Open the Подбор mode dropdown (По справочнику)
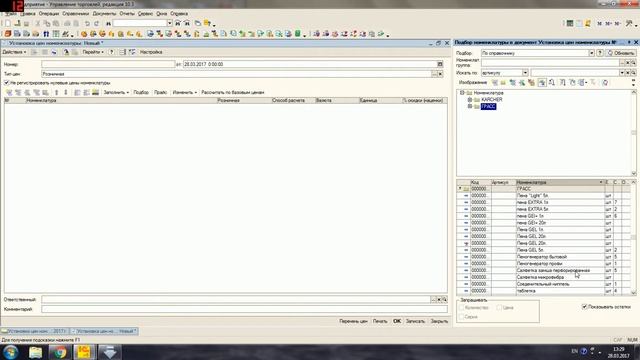The width and height of the screenshot is (640, 360). (591, 53)
